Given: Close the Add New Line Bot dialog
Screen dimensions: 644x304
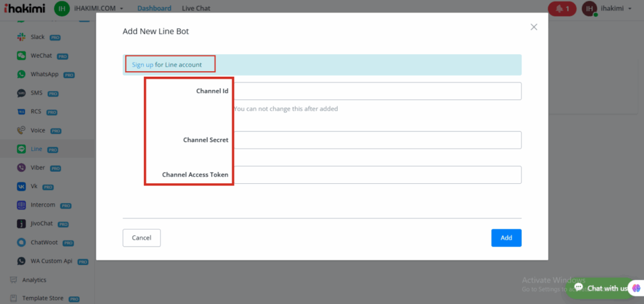Looking at the screenshot, I should [x=534, y=27].
